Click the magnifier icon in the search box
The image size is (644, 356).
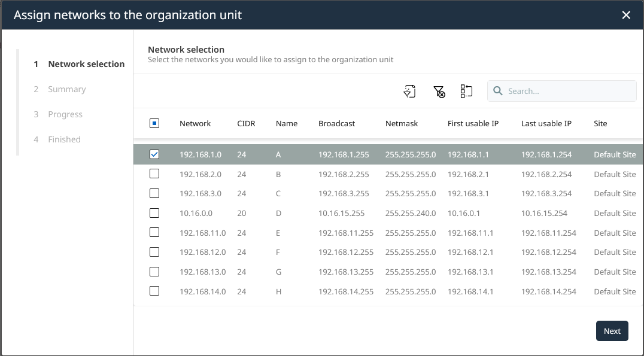click(498, 91)
